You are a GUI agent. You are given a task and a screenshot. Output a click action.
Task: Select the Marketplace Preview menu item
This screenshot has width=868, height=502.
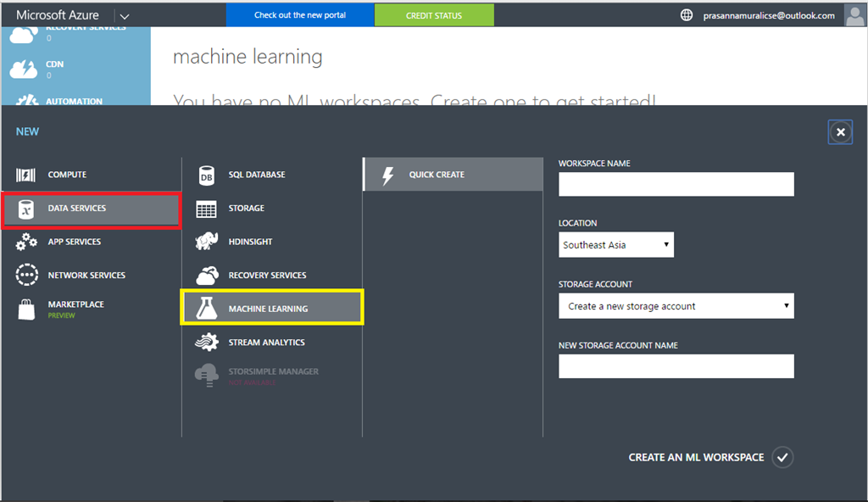[92, 309]
